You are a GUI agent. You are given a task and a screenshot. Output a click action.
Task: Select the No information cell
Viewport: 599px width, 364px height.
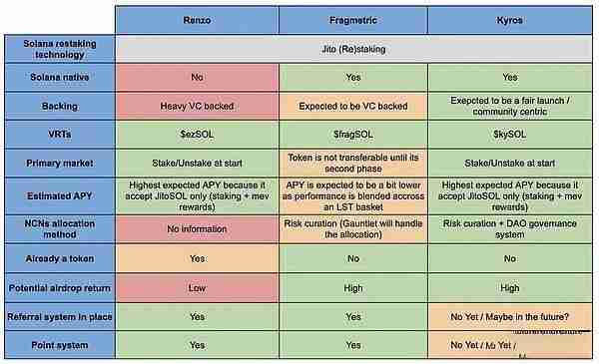[x=197, y=229]
